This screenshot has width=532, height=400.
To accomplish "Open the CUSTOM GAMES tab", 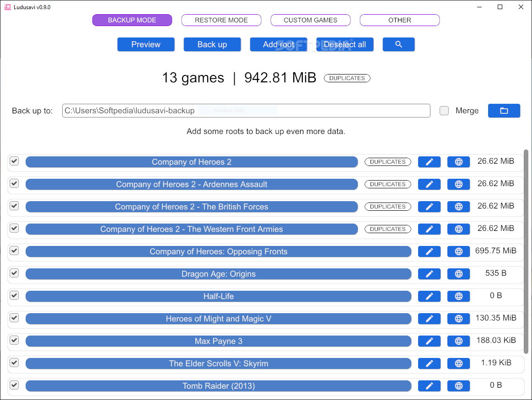I will coord(311,20).
